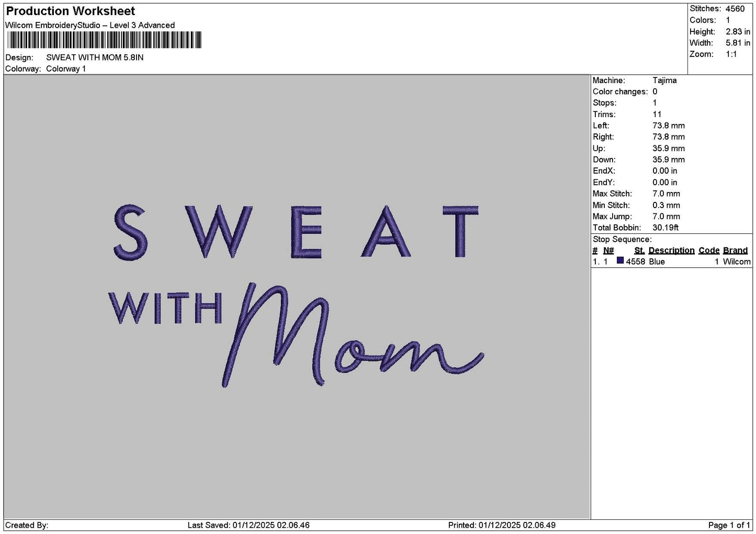
Task: Click the 'Max Jump:' label
Action: pyautogui.click(x=612, y=217)
